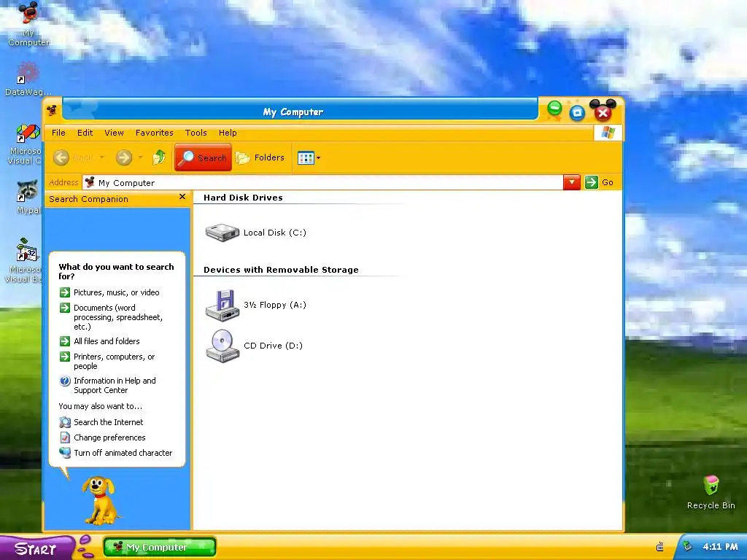
Task: Click the My Computer address field
Action: pos(322,183)
